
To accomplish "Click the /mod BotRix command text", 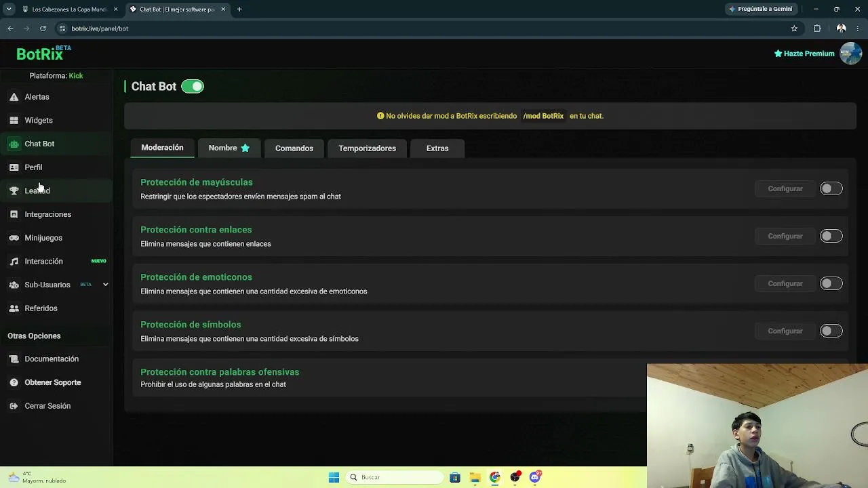I will click(x=543, y=116).
